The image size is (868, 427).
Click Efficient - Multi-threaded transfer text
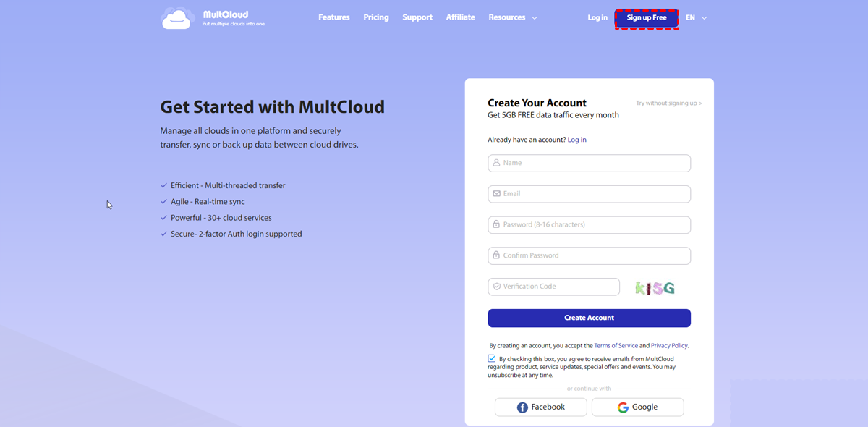(x=228, y=186)
